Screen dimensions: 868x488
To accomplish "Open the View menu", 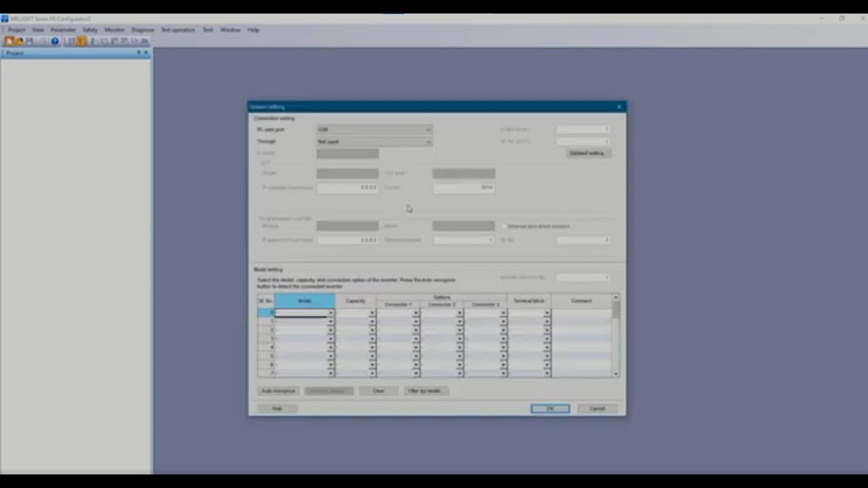I will coord(38,30).
